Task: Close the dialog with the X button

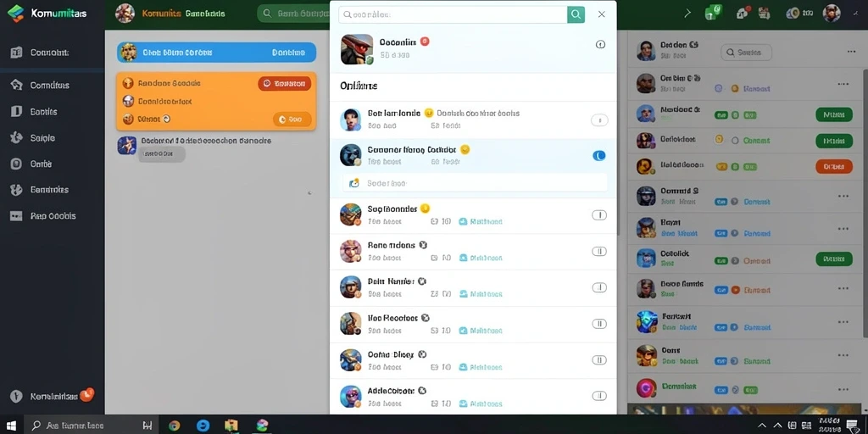Action: (602, 14)
